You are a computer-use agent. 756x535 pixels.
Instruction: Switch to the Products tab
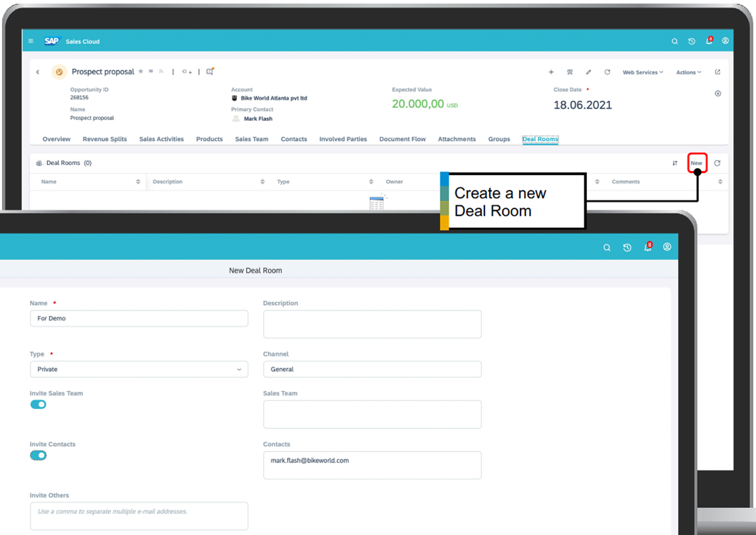tap(209, 139)
